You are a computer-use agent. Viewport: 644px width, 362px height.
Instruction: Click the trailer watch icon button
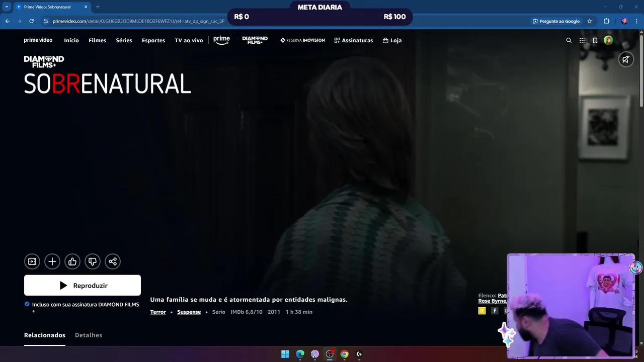(32, 261)
